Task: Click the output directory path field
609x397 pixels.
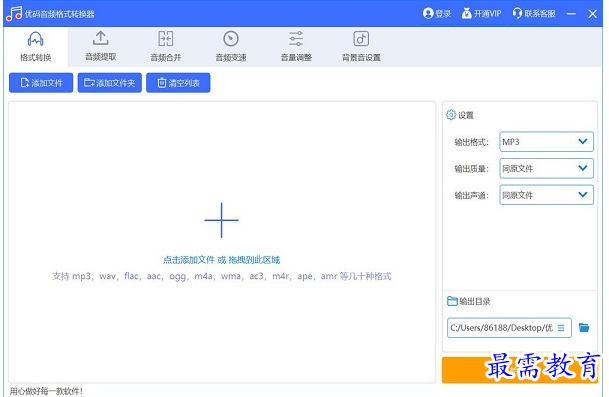Action: click(509, 328)
